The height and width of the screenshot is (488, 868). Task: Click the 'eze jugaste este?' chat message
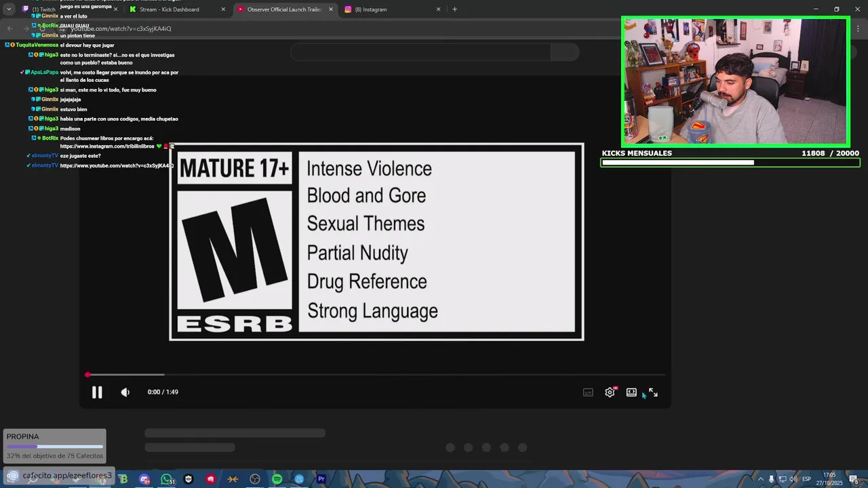[x=80, y=156]
